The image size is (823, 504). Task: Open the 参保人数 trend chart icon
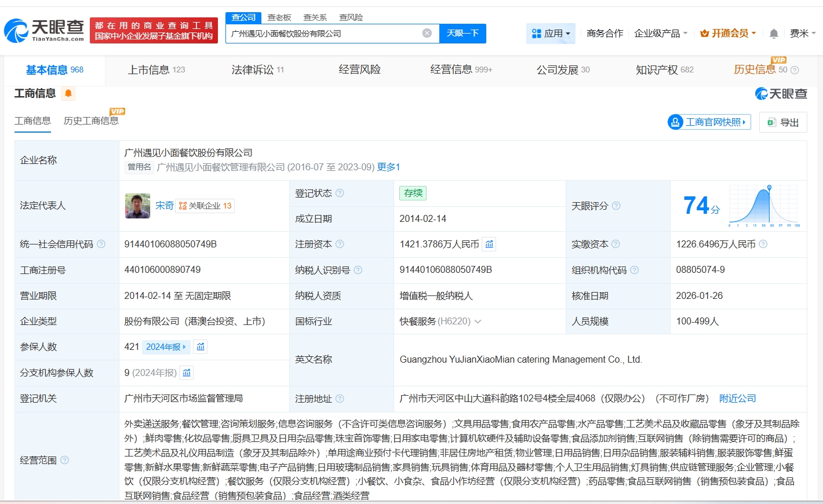201,346
